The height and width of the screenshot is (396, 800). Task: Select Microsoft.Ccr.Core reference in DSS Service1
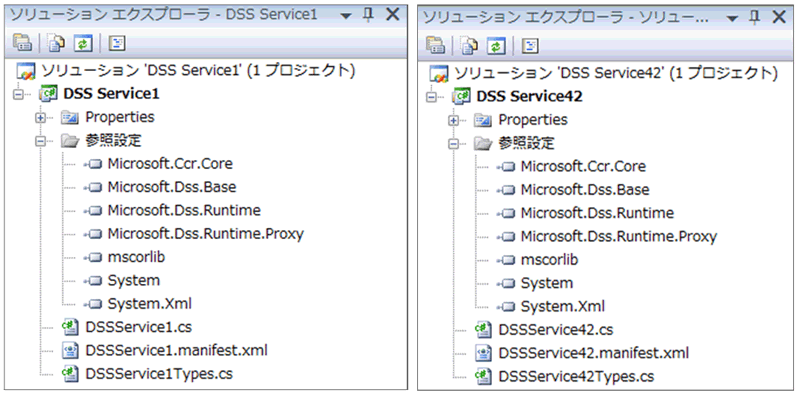click(x=170, y=164)
